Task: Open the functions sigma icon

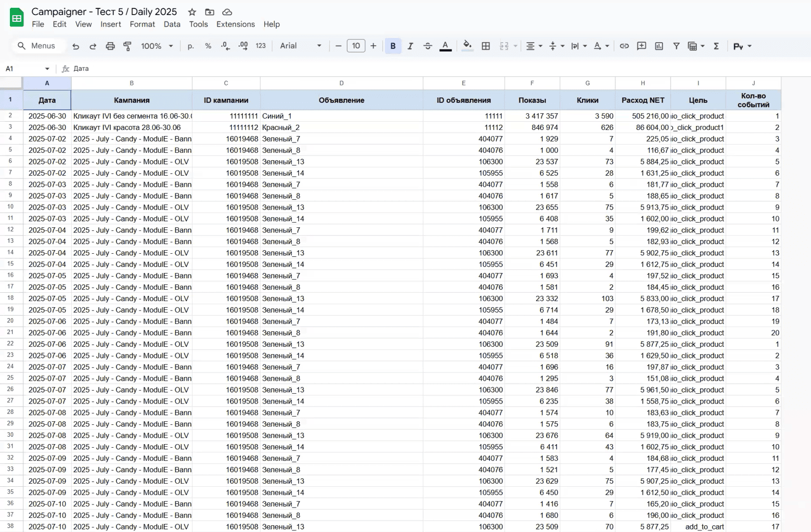Action: coord(716,46)
